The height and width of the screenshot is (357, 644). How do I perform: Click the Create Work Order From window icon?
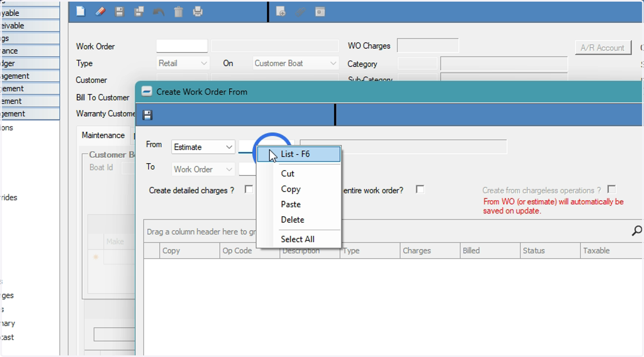(x=147, y=91)
